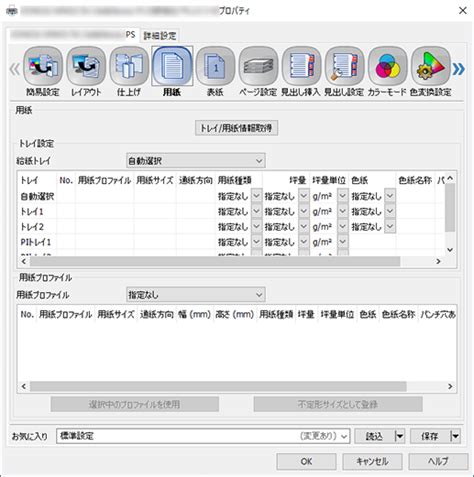The height and width of the screenshot is (477, 474).
Task: Open ヘルプ help button
Action: click(x=438, y=461)
